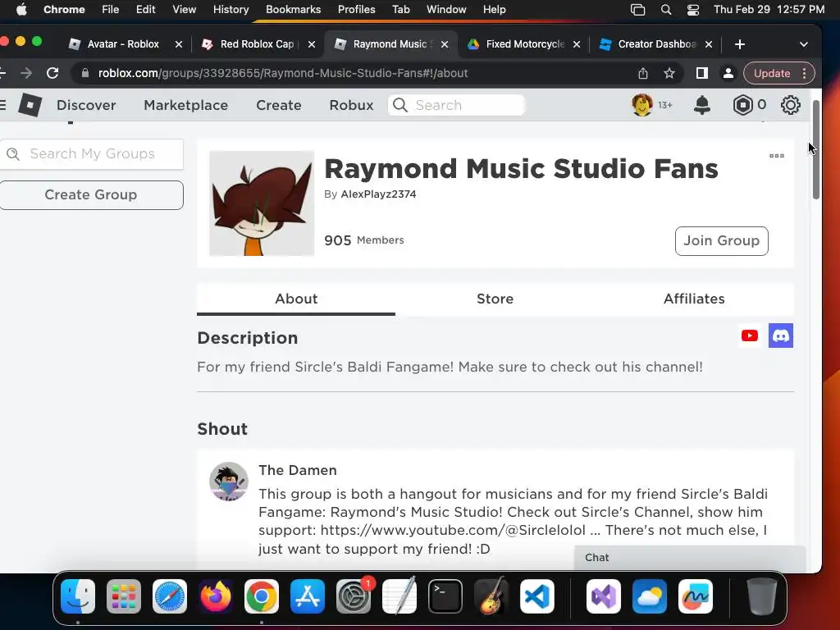Focus the Search My Groups field
840x630 pixels.
(91, 154)
